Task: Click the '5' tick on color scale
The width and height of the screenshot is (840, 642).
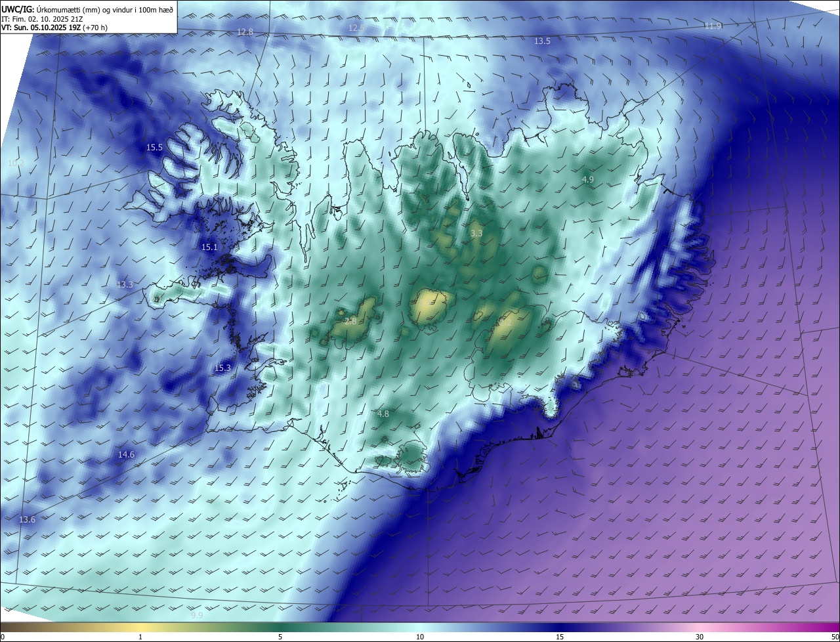Action: coord(280,637)
